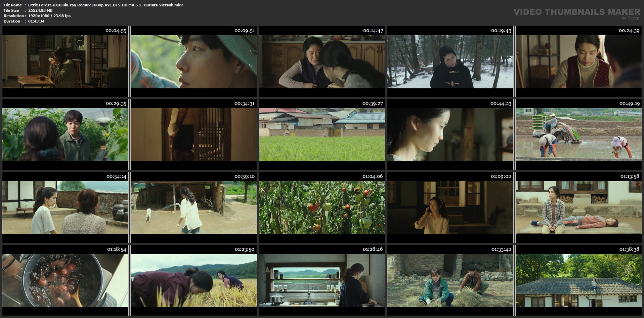Click the 01:38:38 timestamp label

629,249
